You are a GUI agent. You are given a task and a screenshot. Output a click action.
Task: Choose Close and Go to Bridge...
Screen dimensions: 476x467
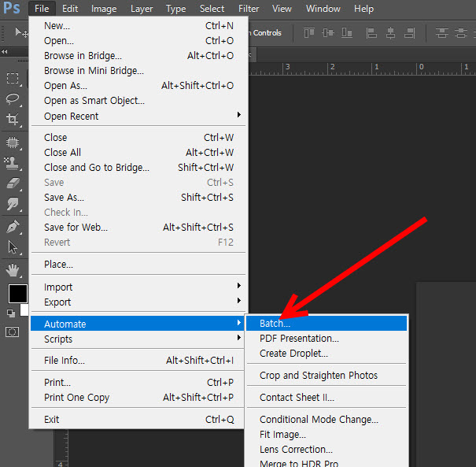click(138, 168)
